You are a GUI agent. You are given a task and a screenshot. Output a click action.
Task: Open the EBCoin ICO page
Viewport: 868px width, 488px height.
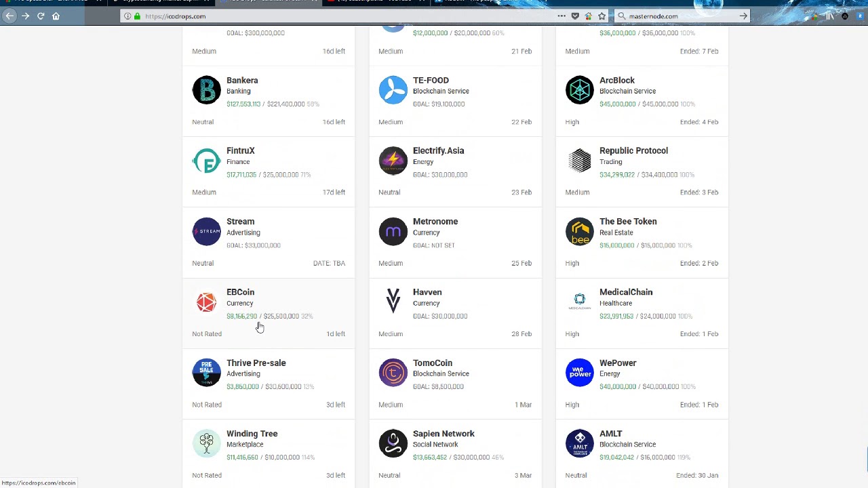[x=240, y=292]
